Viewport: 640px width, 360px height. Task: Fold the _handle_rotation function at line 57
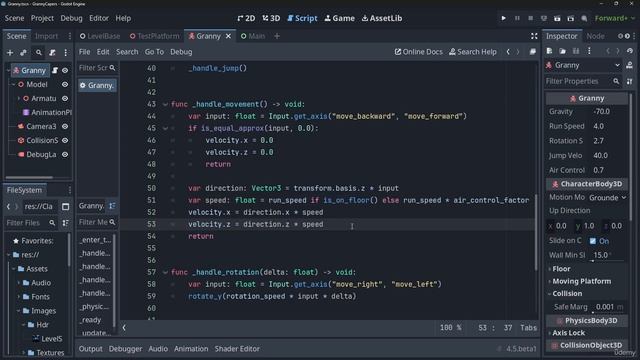(x=165, y=272)
